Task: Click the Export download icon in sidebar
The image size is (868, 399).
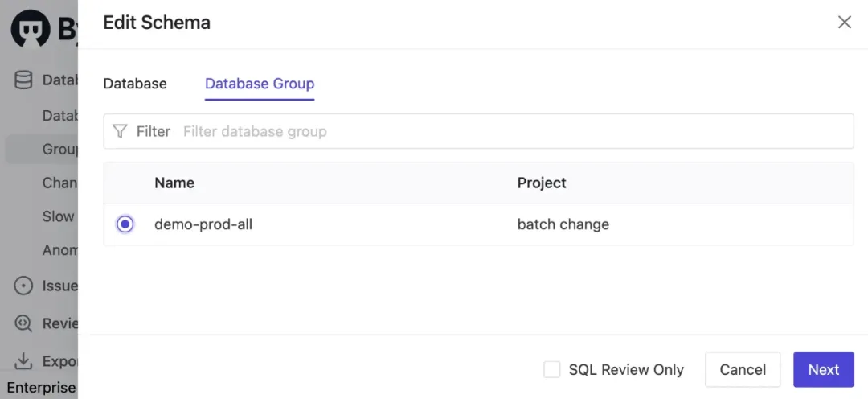Action: (x=24, y=360)
